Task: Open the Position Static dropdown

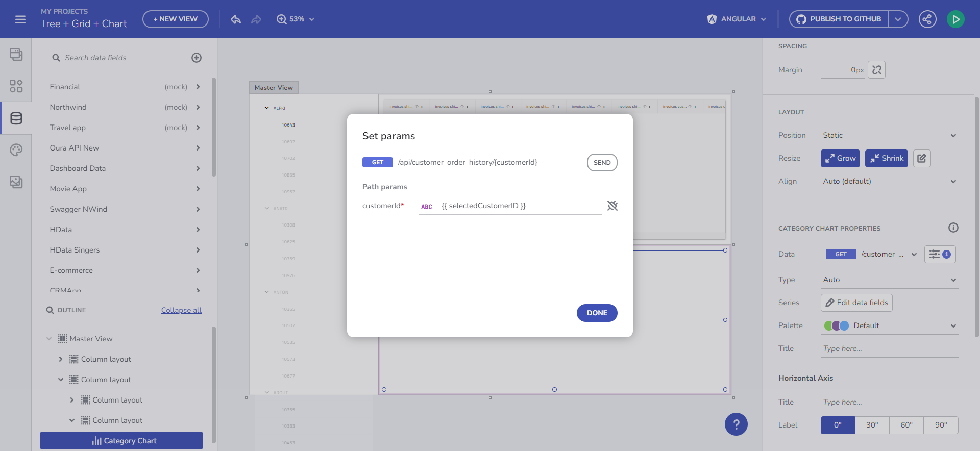Action: [889, 135]
